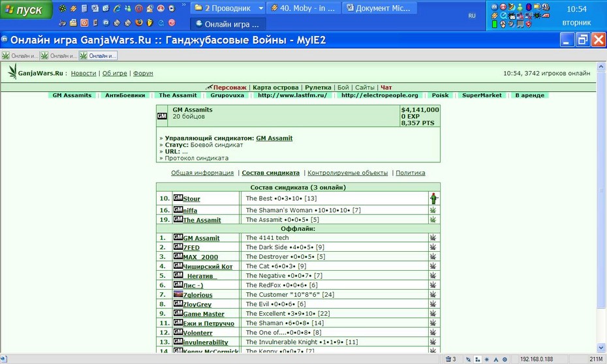Click the gun icon beside Персонаж

209,87
